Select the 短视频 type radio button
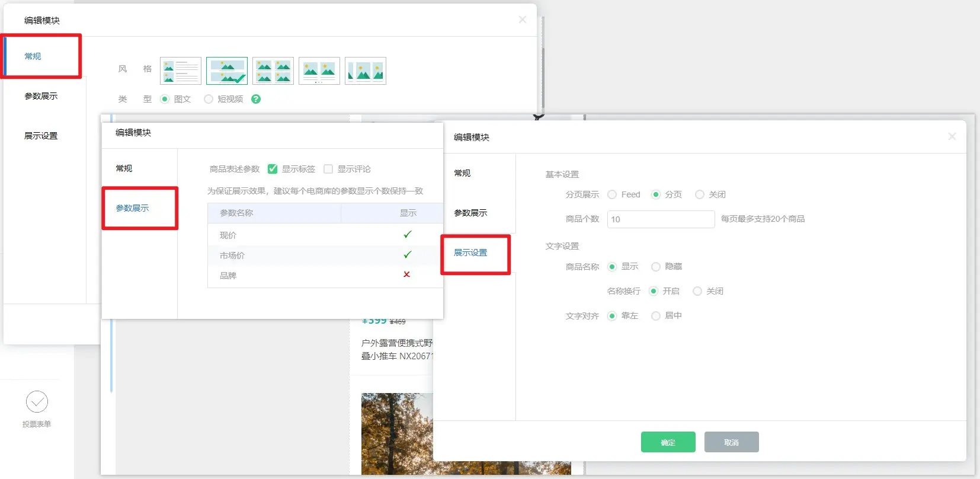This screenshot has height=479, width=980. click(x=209, y=99)
